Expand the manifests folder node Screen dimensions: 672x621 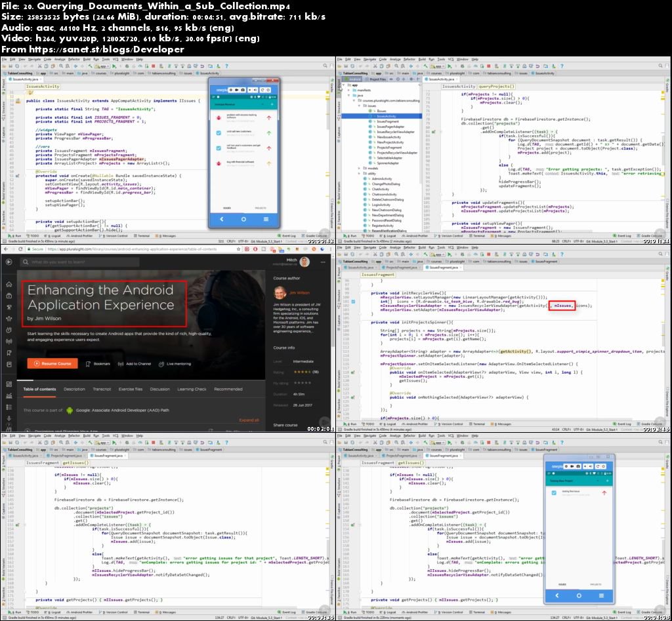tap(349, 90)
